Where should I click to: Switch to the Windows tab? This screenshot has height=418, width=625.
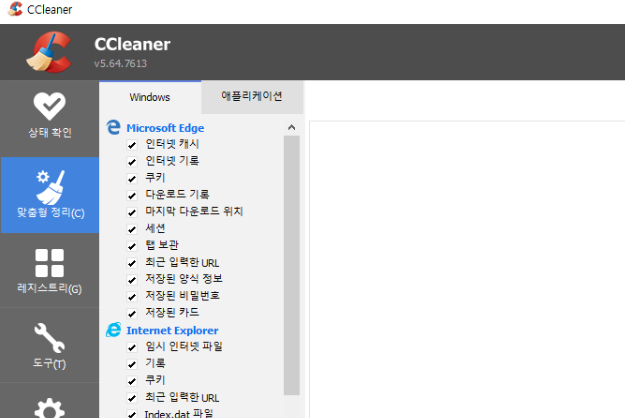(150, 97)
